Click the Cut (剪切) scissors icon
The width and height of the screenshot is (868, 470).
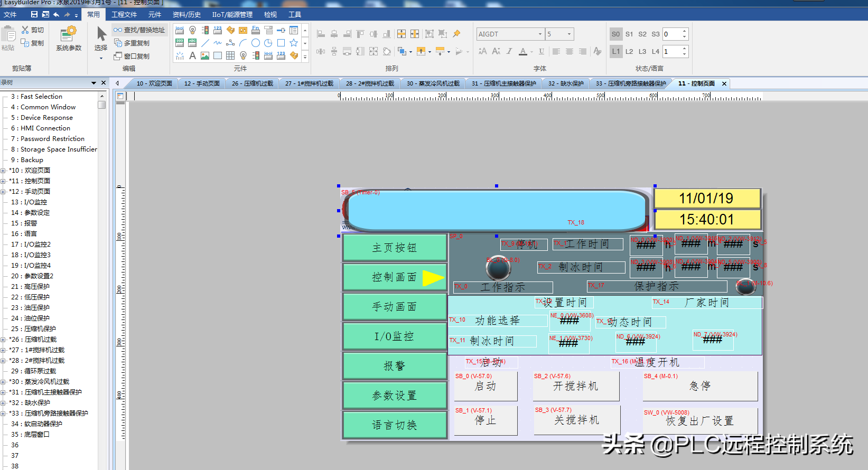[25, 30]
